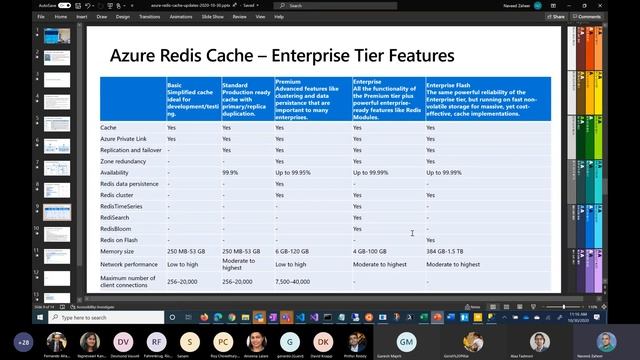The height and width of the screenshot is (360, 640).
Task: Open the Windows notification center icon
Action: click(x=597, y=318)
